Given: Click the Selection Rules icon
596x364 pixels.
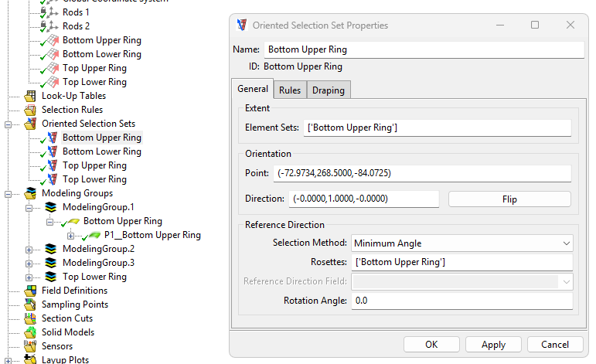Looking at the screenshot, I should pos(31,110).
